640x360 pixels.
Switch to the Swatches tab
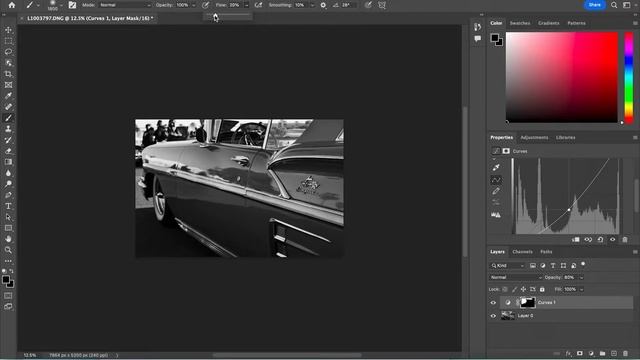(520, 23)
